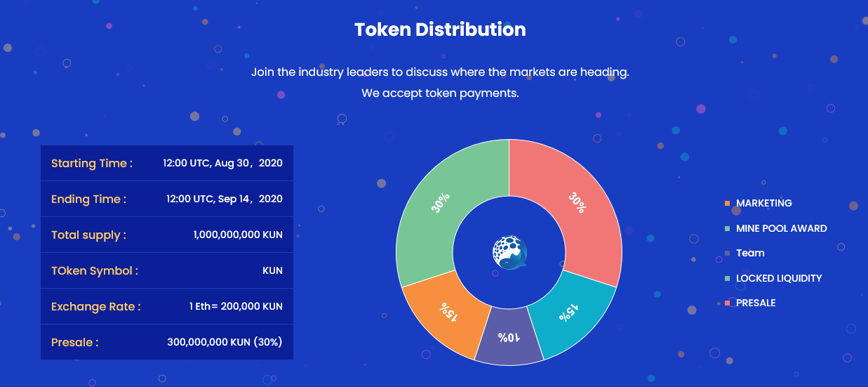Toggle the Team legend label
The width and height of the screenshot is (868, 387).
click(750, 253)
